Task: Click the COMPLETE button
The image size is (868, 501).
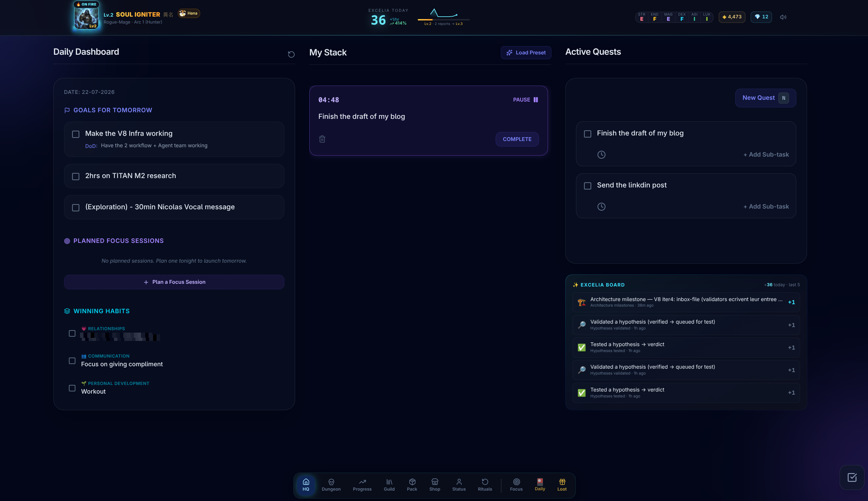Action: tap(517, 139)
